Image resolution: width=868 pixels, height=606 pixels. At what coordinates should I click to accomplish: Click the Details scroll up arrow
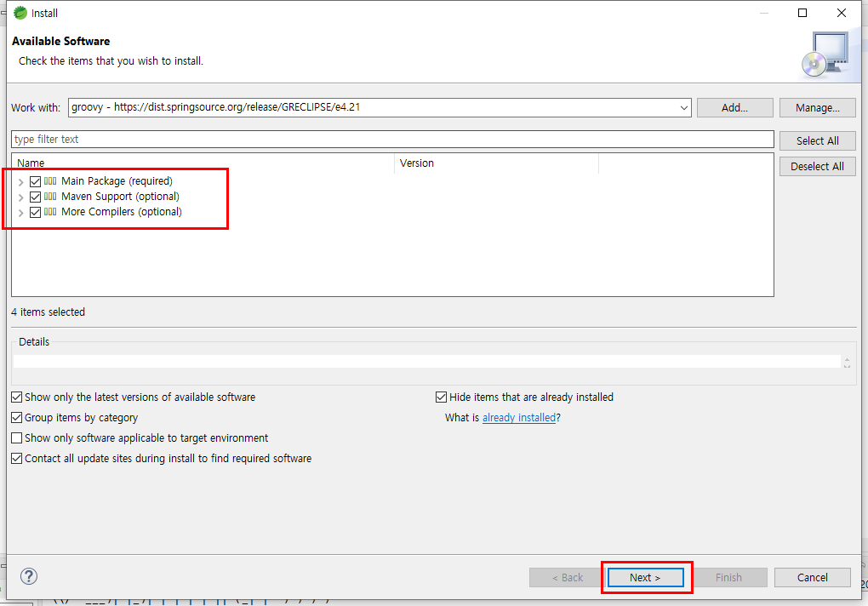click(x=847, y=359)
